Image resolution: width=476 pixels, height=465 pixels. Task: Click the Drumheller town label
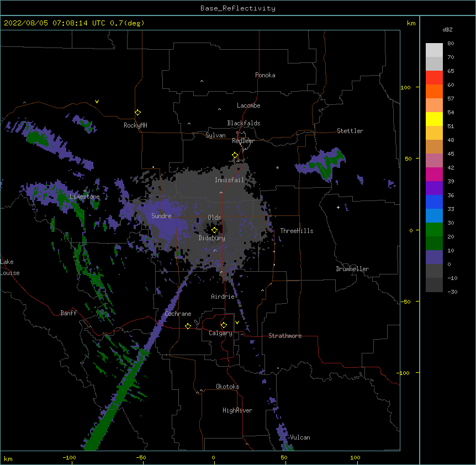[352, 269]
